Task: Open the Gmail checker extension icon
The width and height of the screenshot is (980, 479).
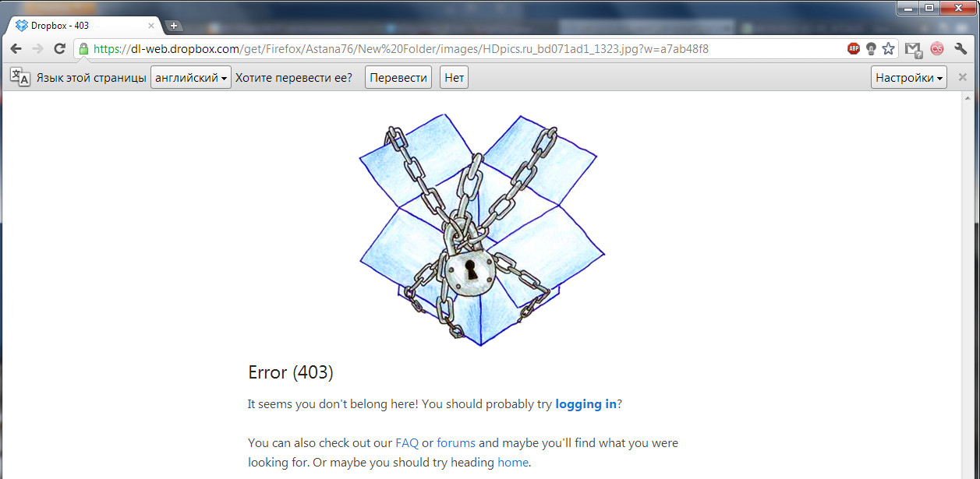Action: [913, 49]
